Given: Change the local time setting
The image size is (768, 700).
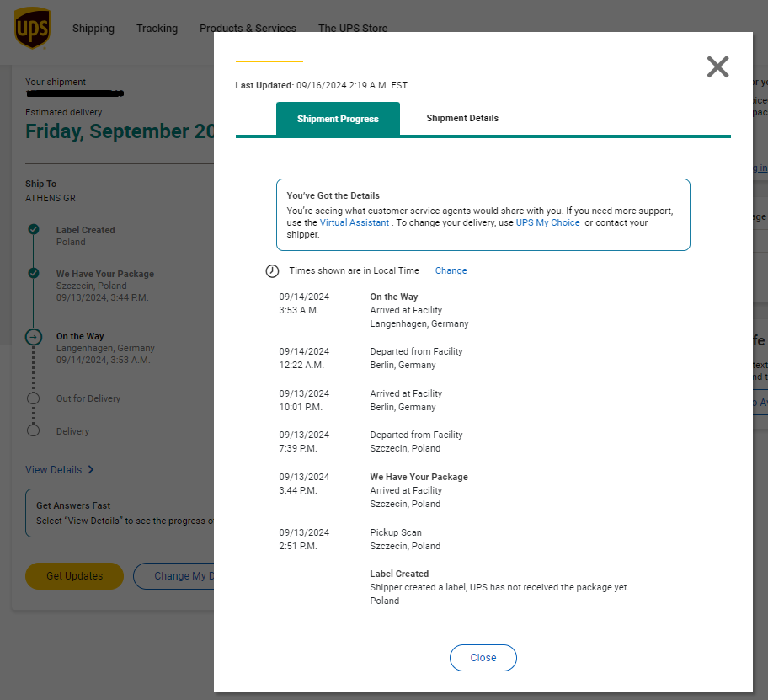Looking at the screenshot, I should pos(451,270).
